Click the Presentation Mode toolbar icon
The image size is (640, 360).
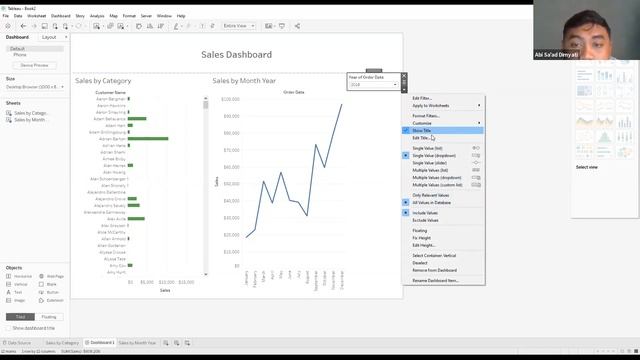[282, 26]
